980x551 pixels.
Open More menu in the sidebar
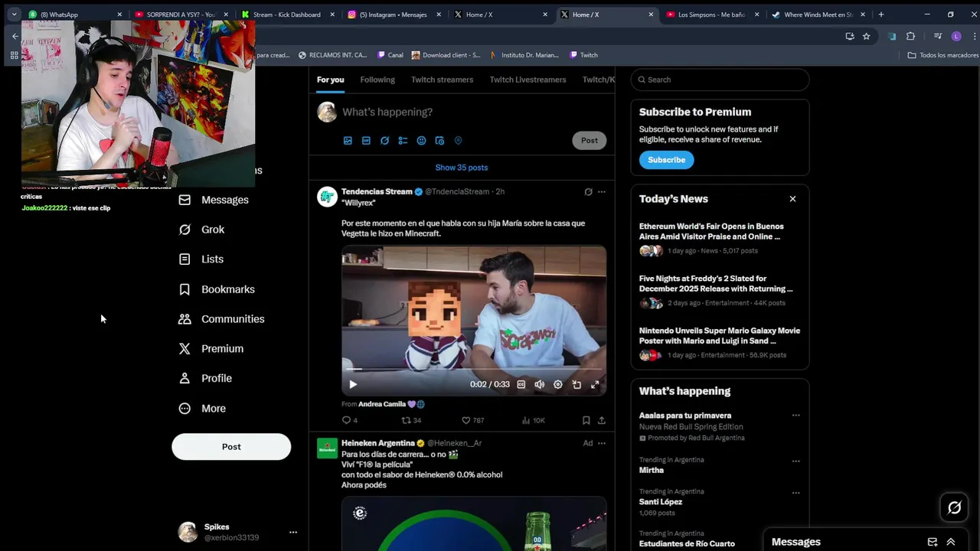click(202, 409)
